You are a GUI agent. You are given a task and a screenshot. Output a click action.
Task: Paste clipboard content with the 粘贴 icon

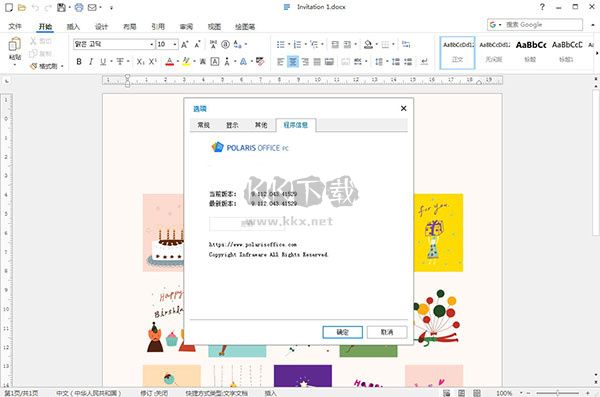click(15, 45)
